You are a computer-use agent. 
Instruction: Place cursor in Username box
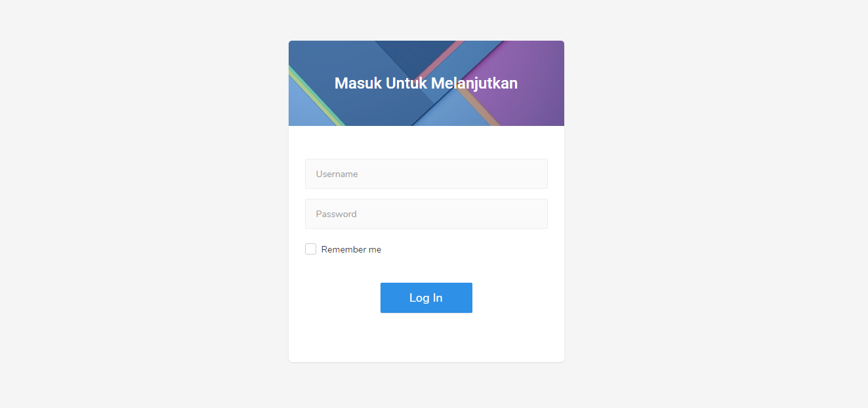click(426, 174)
